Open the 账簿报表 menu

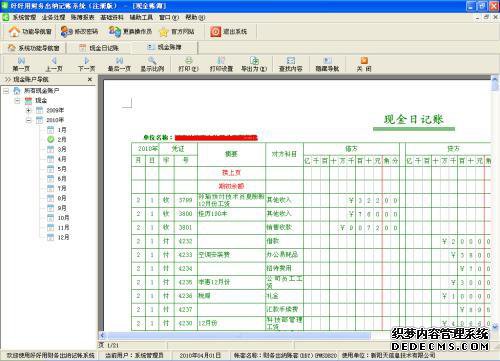coord(83,17)
